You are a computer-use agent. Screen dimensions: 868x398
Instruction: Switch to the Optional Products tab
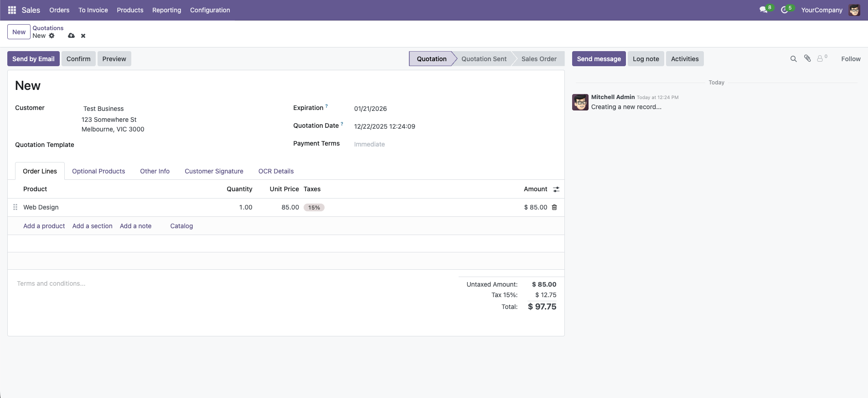98,171
